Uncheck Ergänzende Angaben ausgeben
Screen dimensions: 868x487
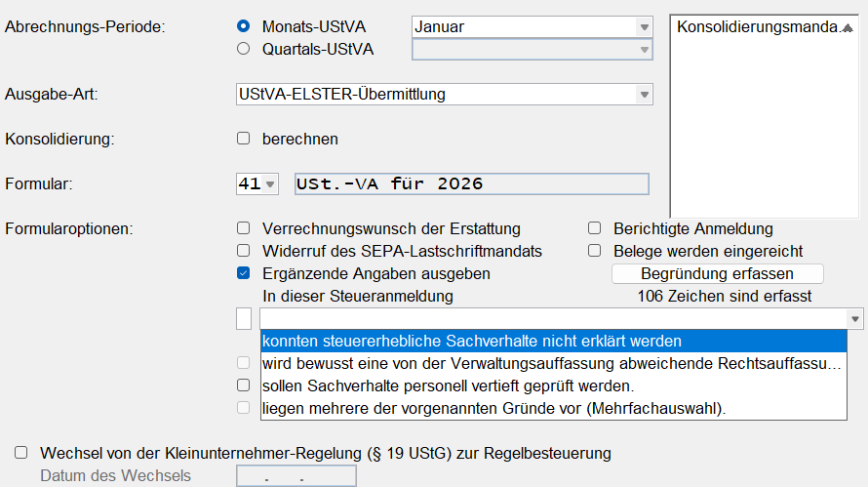(x=244, y=274)
